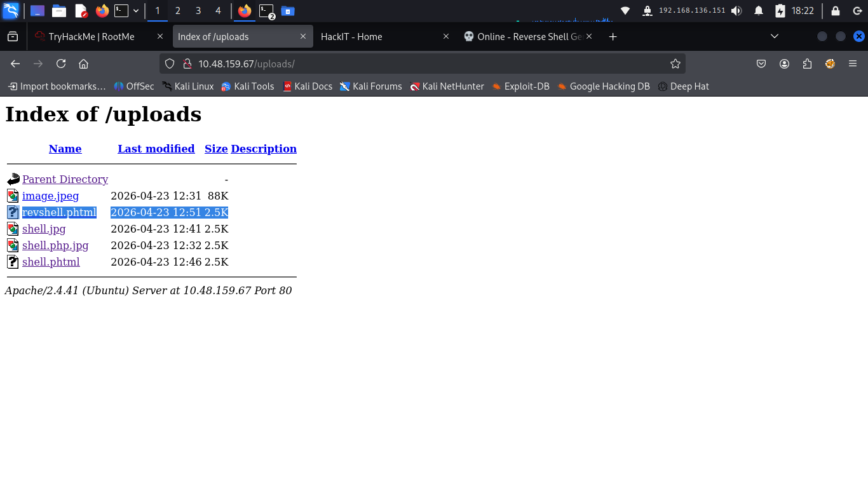The width and height of the screenshot is (868, 488).
Task: Open the Pocket save icon
Action: (x=761, y=64)
